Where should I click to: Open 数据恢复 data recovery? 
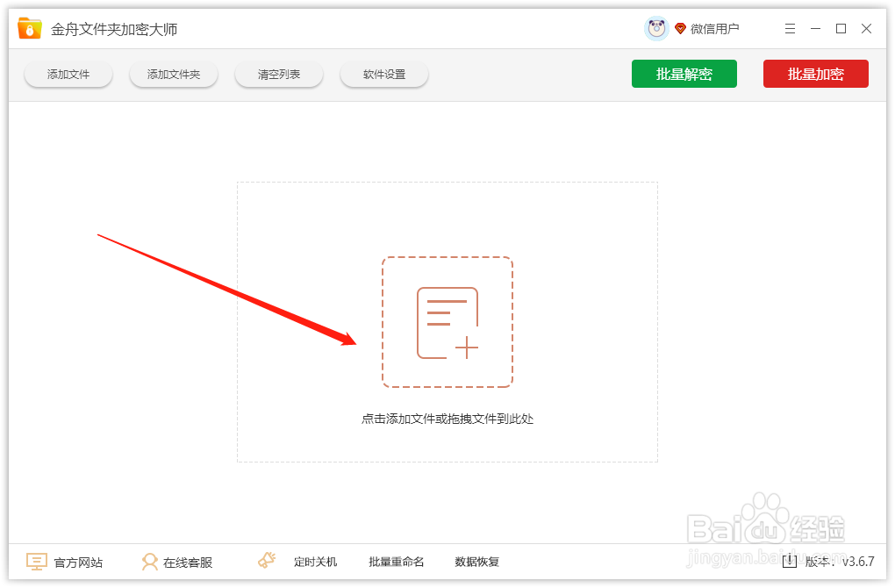(x=477, y=563)
